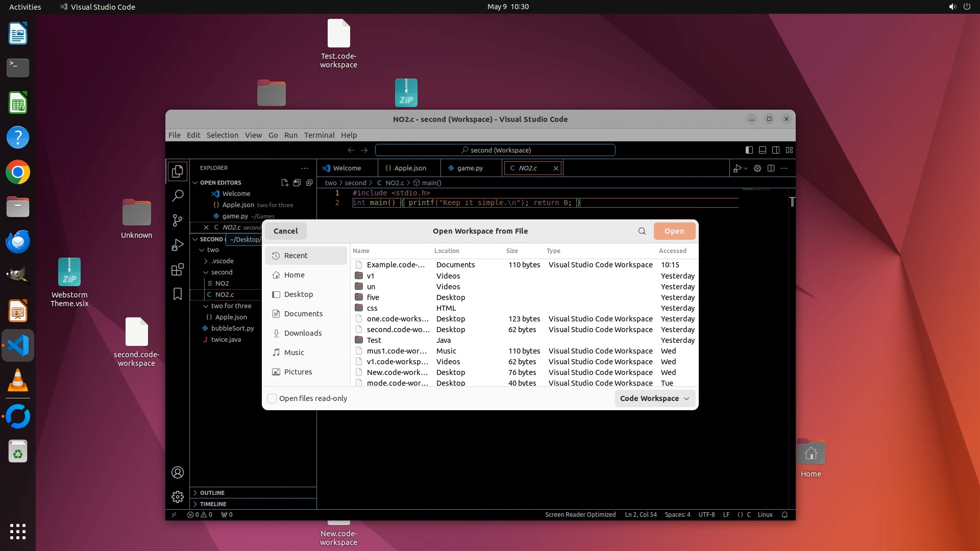
Task: Open Manage gear icon in activity bar
Action: tap(178, 496)
